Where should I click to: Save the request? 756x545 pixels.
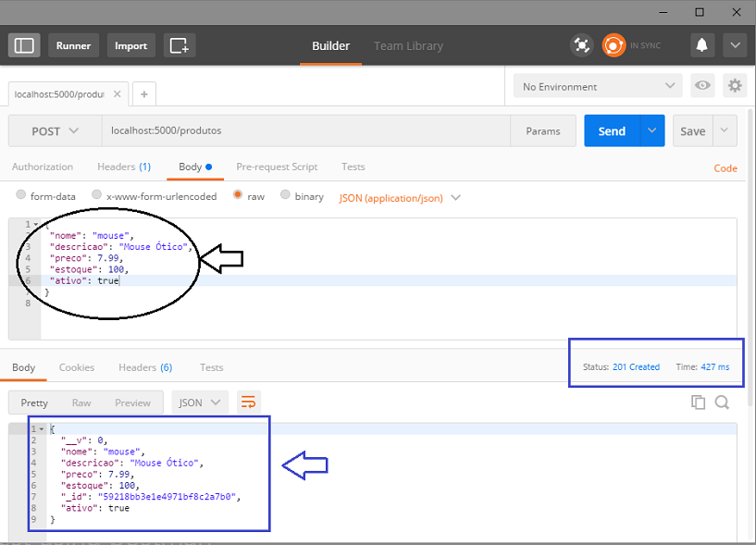click(x=693, y=130)
